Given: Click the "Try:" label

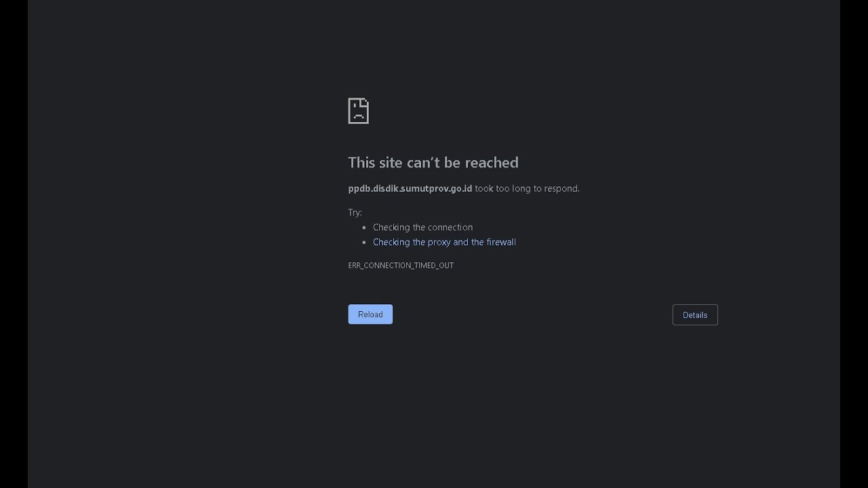Looking at the screenshot, I should (355, 212).
